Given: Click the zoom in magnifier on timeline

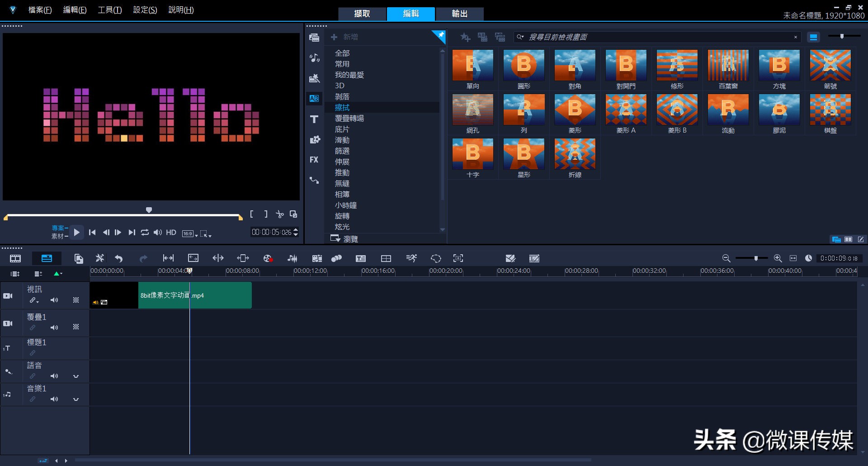Looking at the screenshot, I should pos(778,258).
